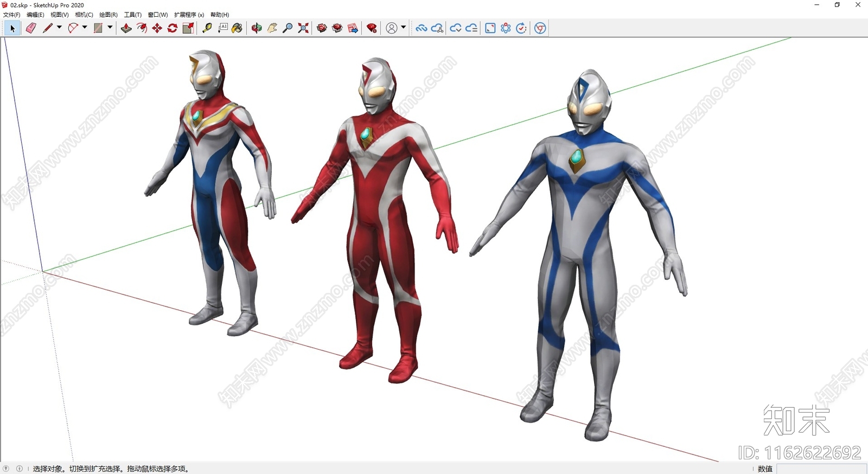Open the 3D Warehouse icon
868x474 pixels.
(322, 28)
